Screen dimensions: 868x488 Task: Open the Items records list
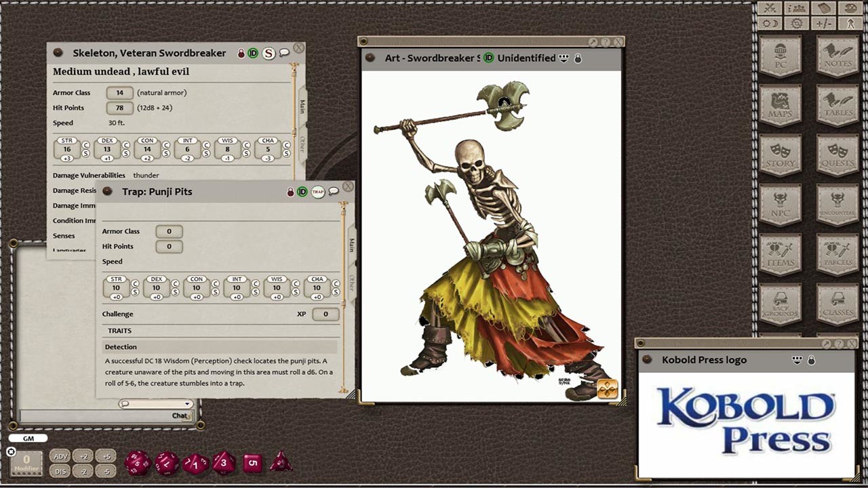(x=779, y=254)
